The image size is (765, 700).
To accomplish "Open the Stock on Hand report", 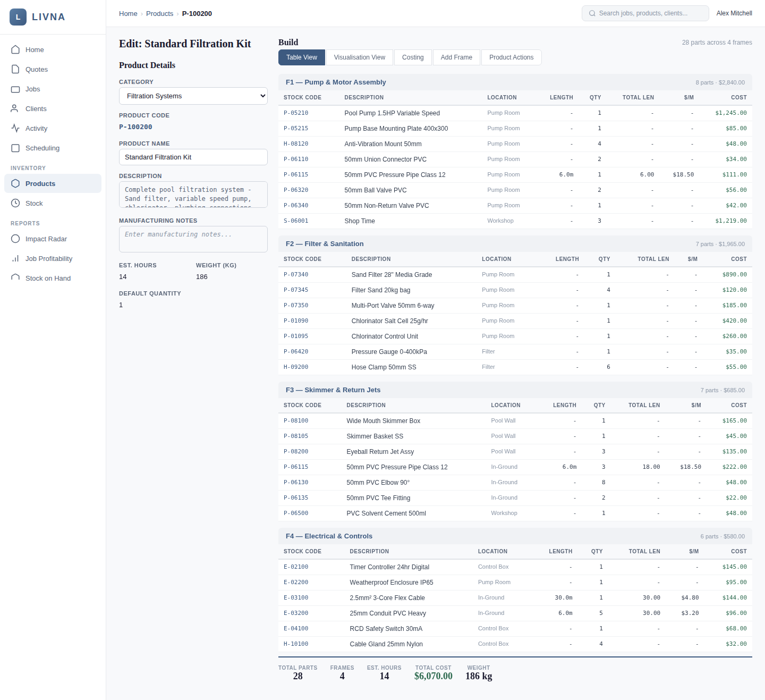I will click(16, 278).
